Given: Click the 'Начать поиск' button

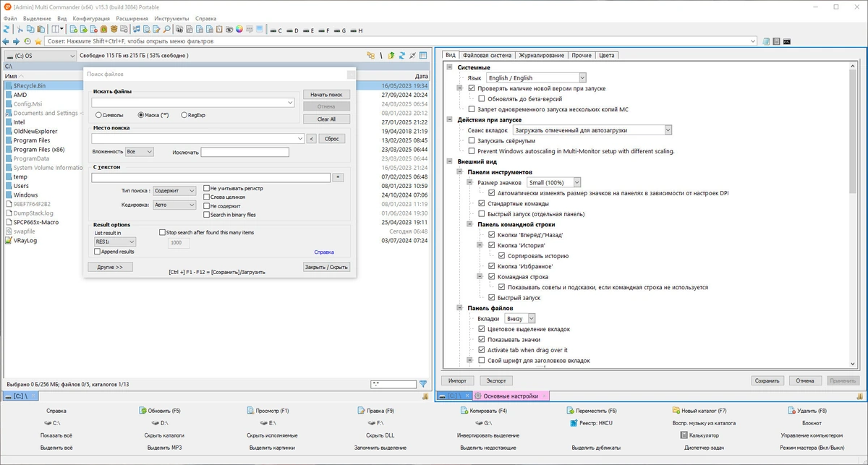Looking at the screenshot, I should pyautogui.click(x=326, y=95).
